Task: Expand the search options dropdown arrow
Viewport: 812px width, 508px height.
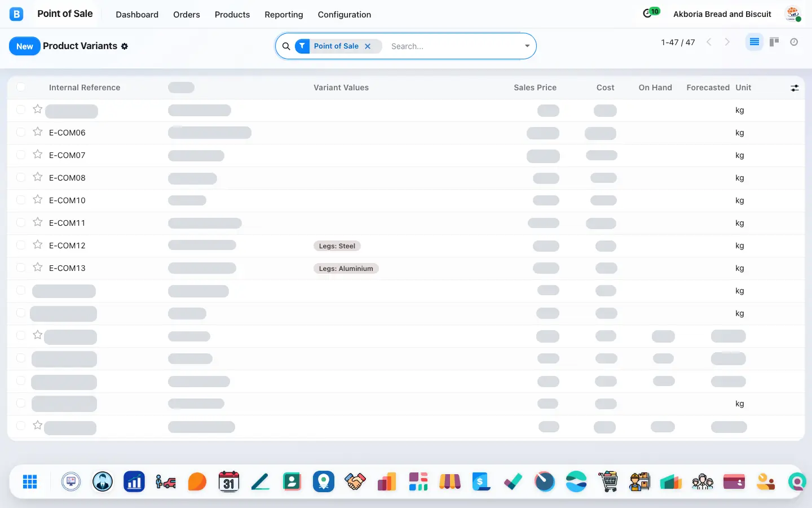Action: 527,46
